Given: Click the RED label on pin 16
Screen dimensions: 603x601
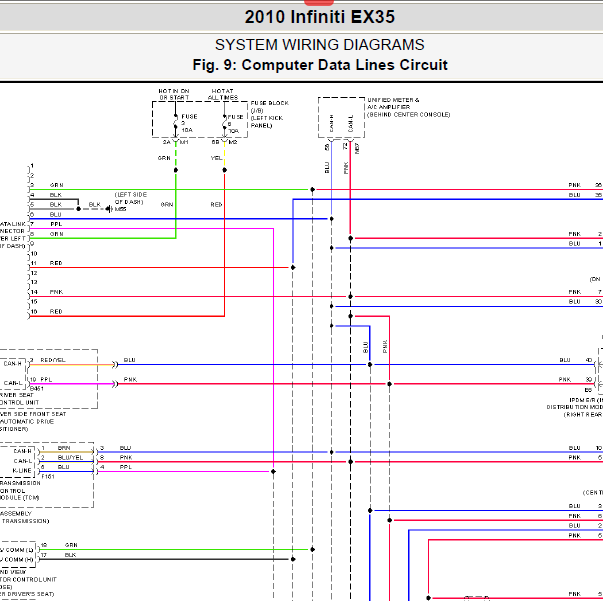Looking at the screenshot, I should [x=56, y=311].
